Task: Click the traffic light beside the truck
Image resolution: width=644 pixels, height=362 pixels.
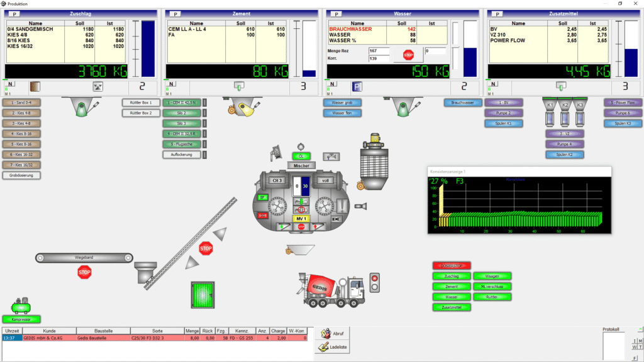Action: coord(376,282)
